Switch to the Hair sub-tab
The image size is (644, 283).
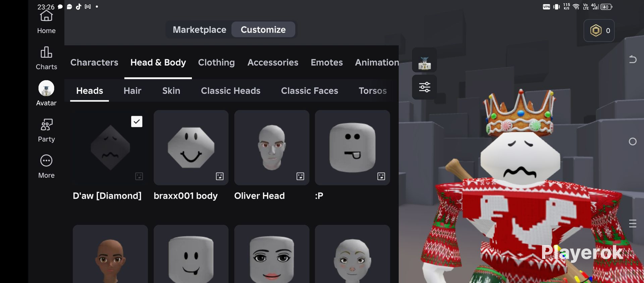132,91
